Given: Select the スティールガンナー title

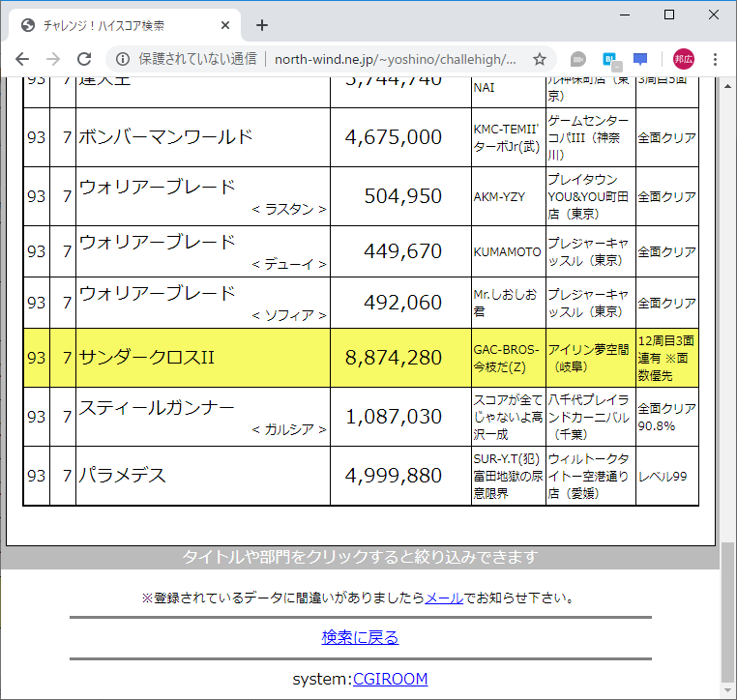Looking at the screenshot, I should pyautogui.click(x=156, y=408).
